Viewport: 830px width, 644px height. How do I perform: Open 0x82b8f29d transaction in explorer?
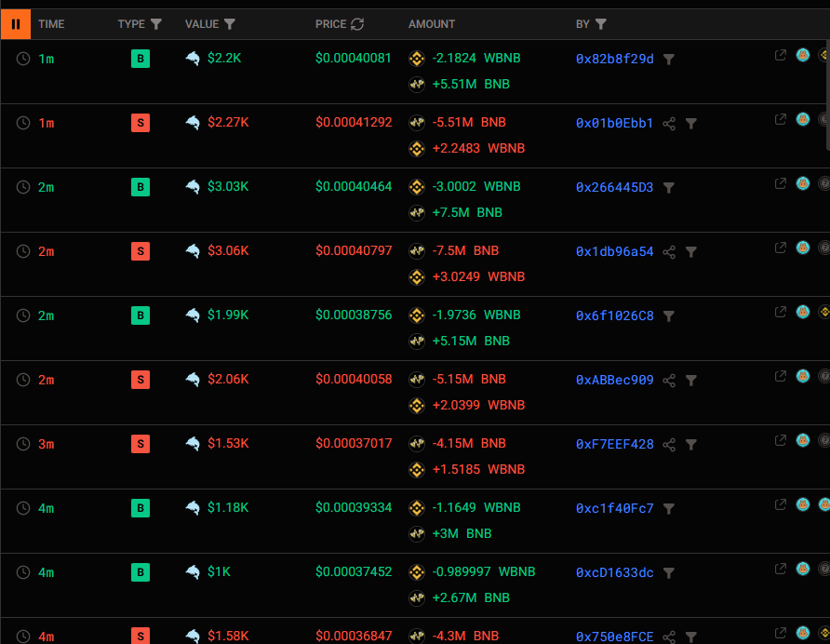point(781,55)
